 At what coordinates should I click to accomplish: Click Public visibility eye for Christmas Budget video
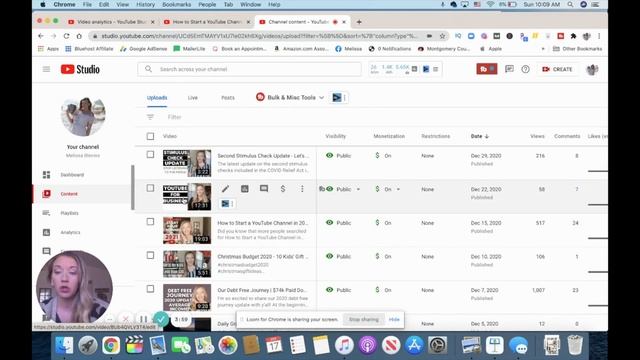[329, 256]
